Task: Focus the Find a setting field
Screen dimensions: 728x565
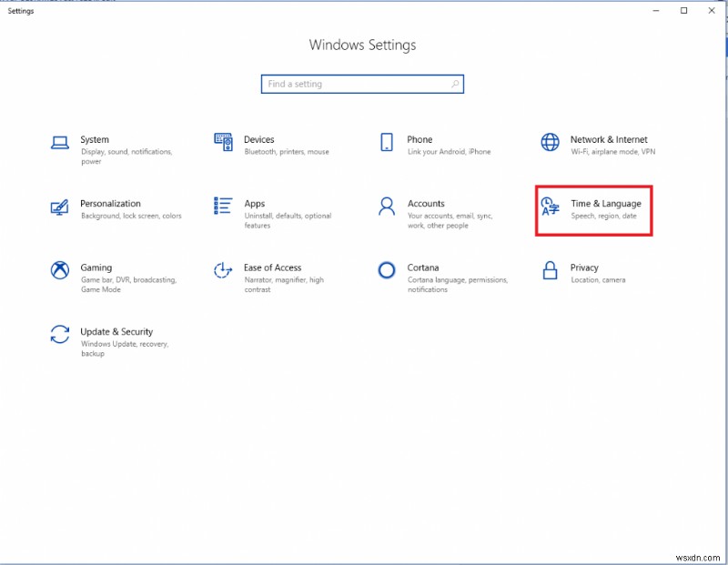Action: pos(362,84)
